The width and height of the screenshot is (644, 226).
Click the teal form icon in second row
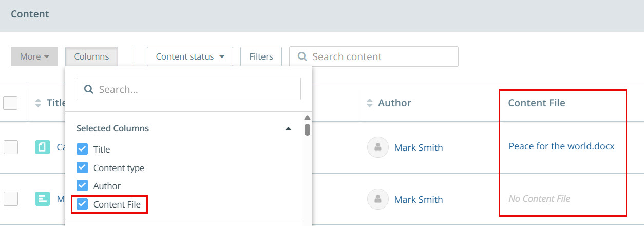pyautogui.click(x=43, y=199)
